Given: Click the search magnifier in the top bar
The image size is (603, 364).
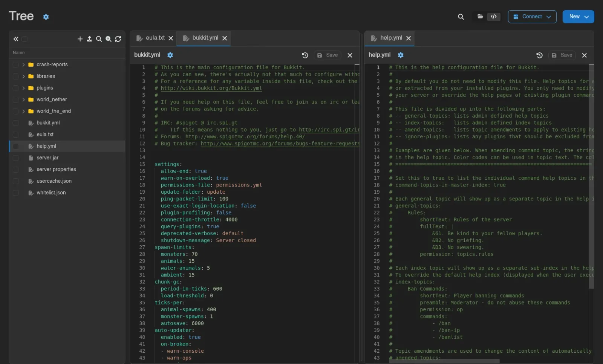Looking at the screenshot, I should click(x=461, y=17).
